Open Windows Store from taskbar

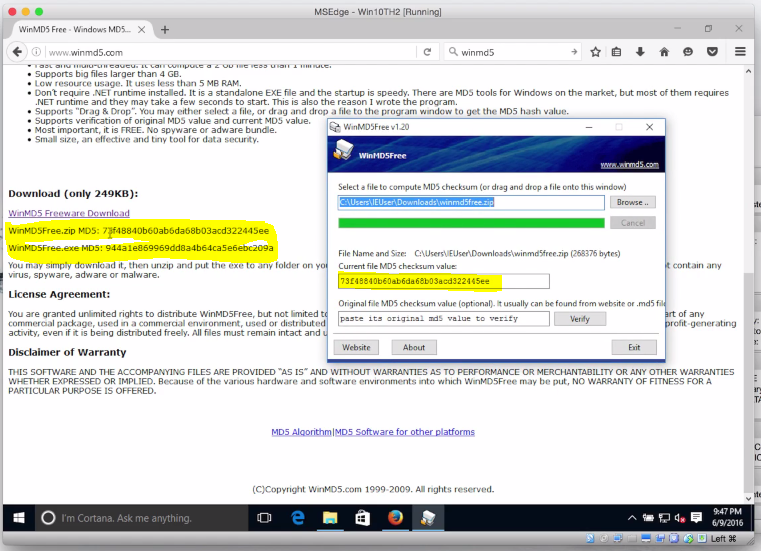363,518
